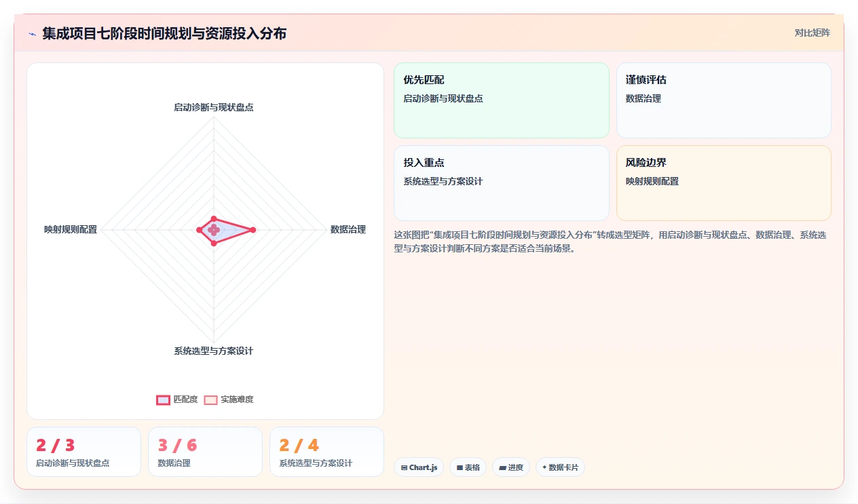
Task: Click the 2 / 3 stat card
Action: click(83, 452)
